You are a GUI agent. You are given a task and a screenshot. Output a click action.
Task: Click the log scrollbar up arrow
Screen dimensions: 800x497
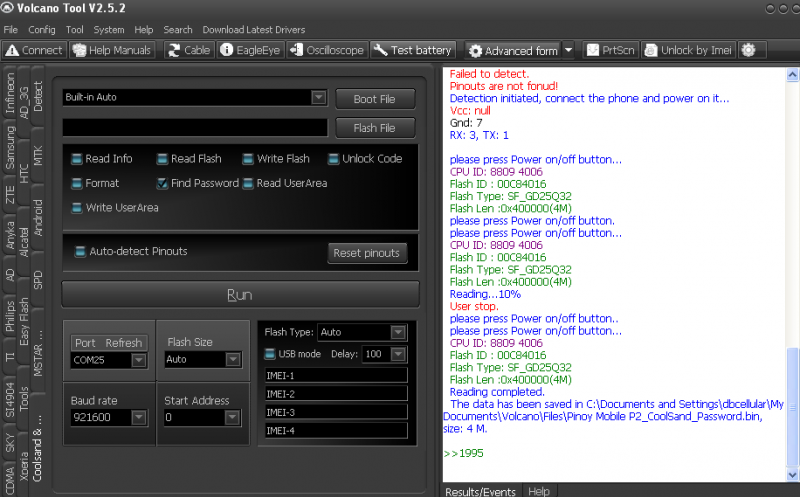click(792, 75)
